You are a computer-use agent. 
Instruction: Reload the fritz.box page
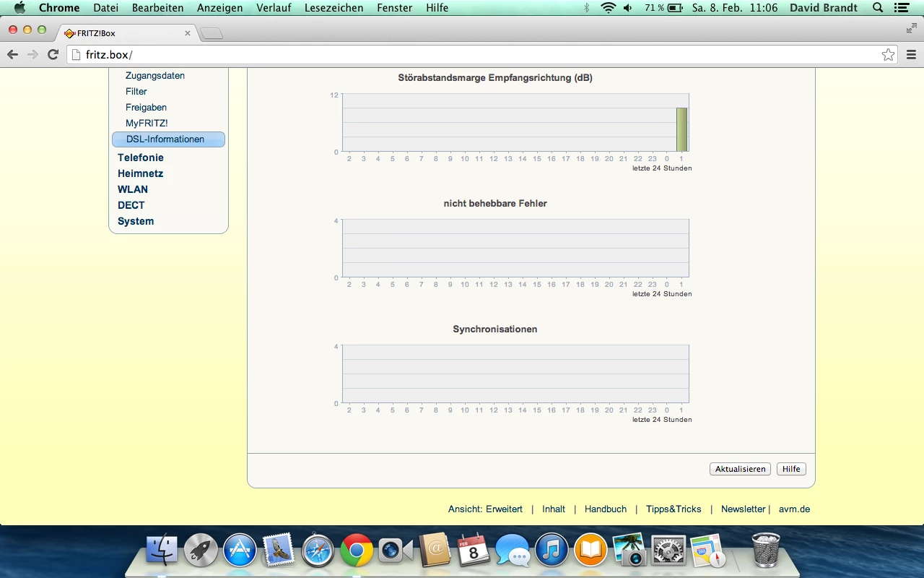point(53,55)
